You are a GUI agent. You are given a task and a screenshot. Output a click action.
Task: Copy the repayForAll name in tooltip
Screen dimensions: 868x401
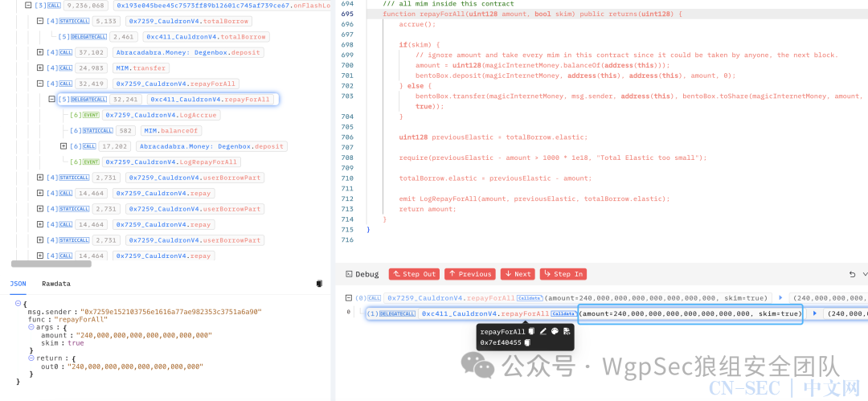[x=531, y=331]
